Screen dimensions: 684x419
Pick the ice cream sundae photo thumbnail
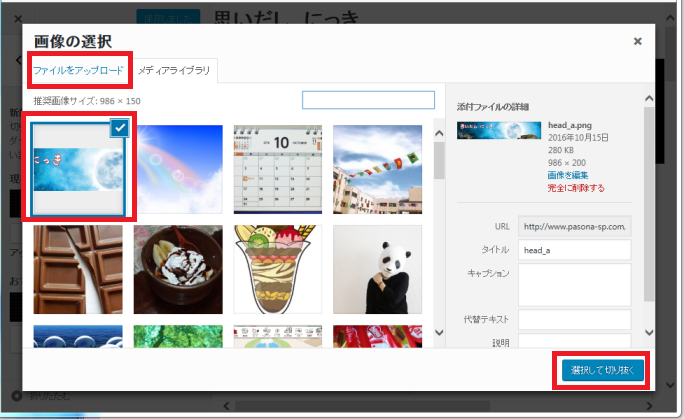(x=178, y=268)
